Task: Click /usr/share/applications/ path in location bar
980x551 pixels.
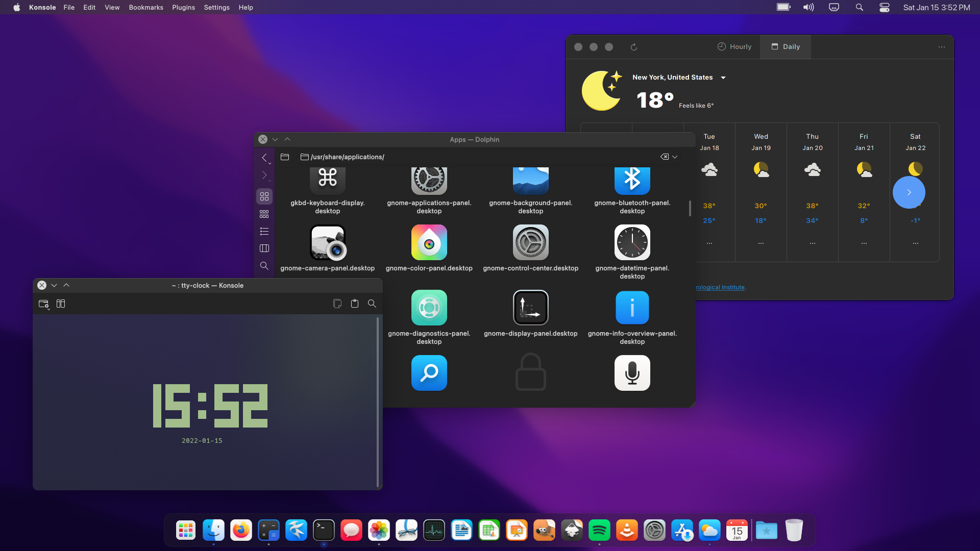Action: click(x=348, y=157)
